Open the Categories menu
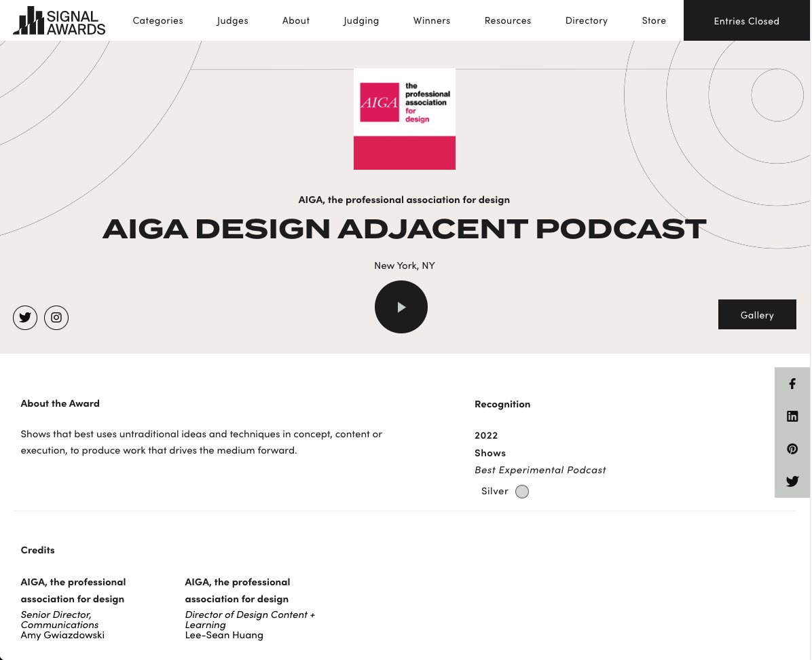 [158, 21]
